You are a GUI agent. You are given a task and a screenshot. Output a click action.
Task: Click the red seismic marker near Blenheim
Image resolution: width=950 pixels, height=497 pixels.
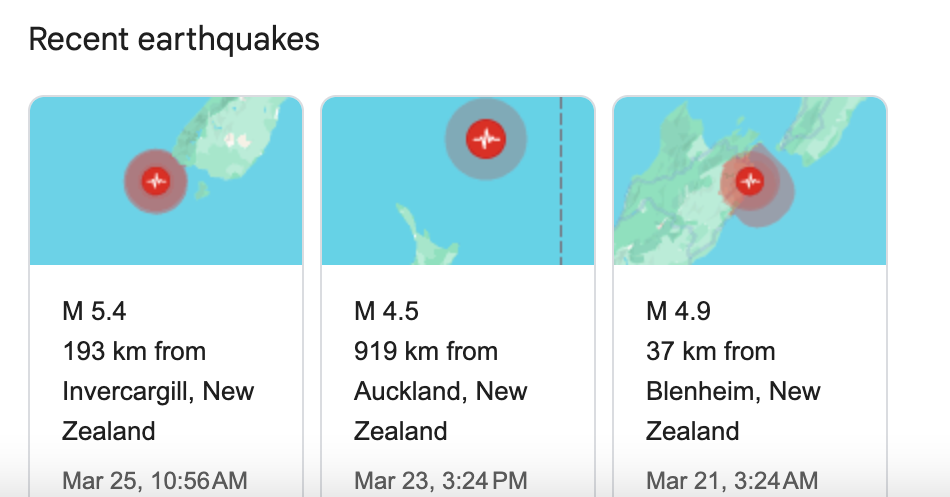tap(750, 181)
